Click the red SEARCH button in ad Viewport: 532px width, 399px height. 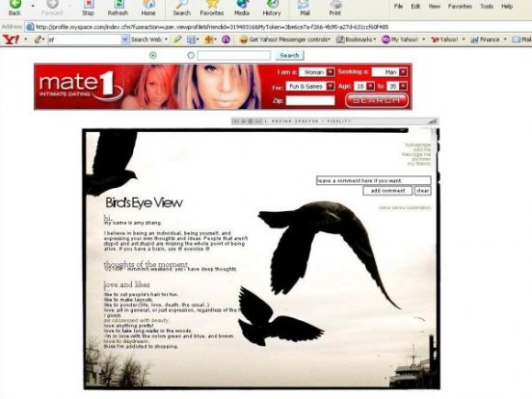point(377,100)
